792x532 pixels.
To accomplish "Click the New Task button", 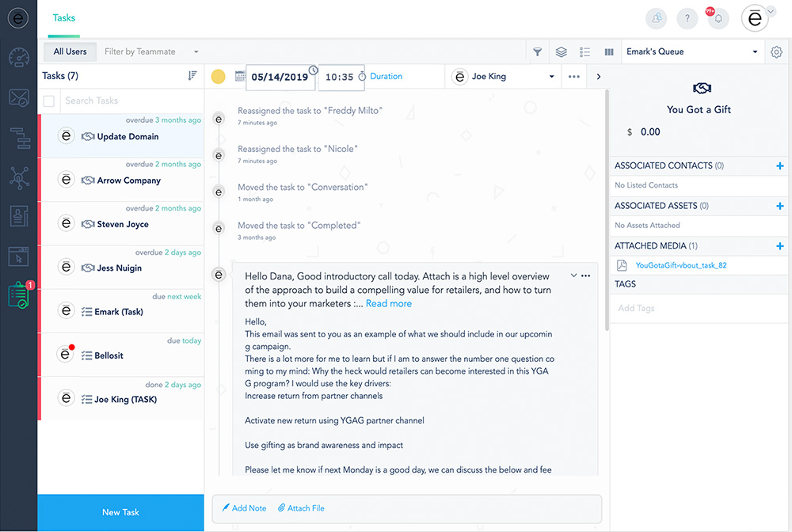I will pyautogui.click(x=120, y=512).
